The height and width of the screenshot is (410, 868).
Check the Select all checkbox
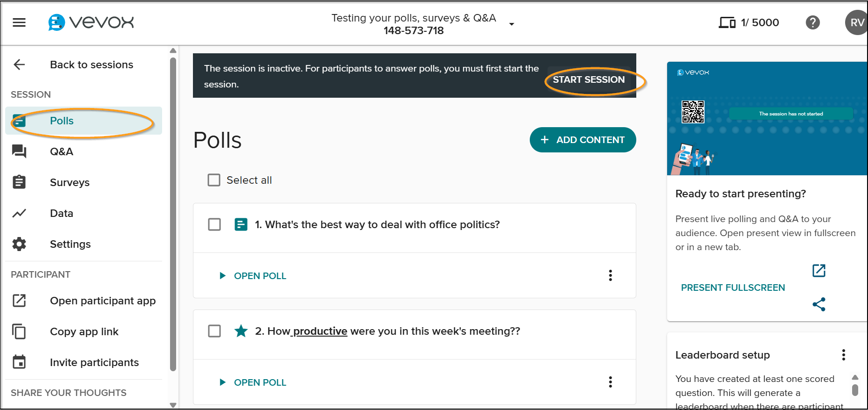[x=214, y=180]
